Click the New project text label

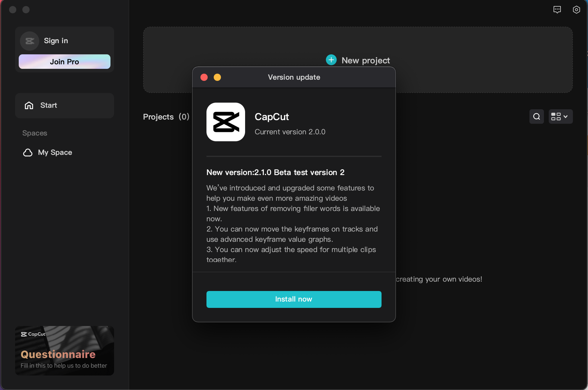[366, 60]
